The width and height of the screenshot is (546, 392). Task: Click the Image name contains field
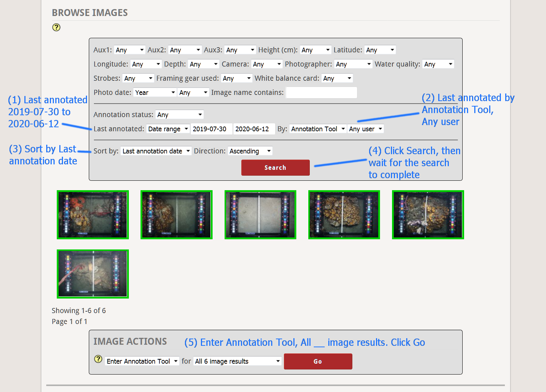pos(321,92)
